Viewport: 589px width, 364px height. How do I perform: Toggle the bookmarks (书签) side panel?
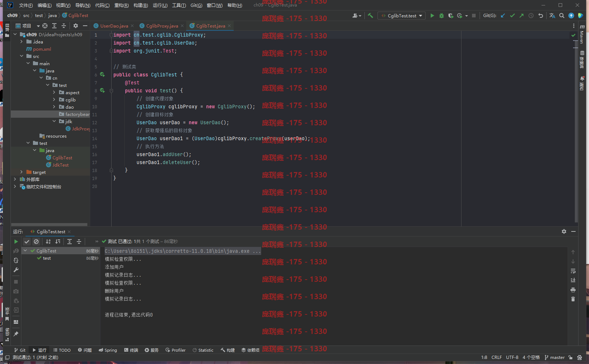[x=7, y=314]
